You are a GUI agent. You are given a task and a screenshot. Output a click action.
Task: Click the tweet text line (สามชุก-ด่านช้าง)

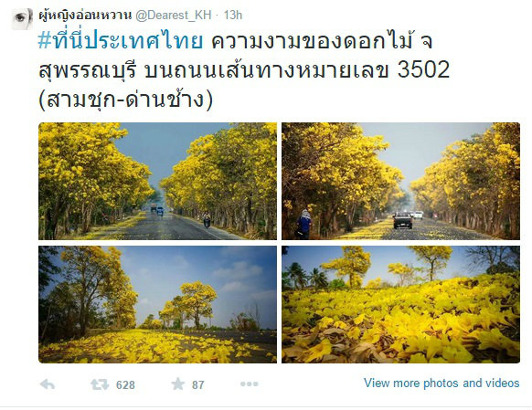[x=125, y=100]
